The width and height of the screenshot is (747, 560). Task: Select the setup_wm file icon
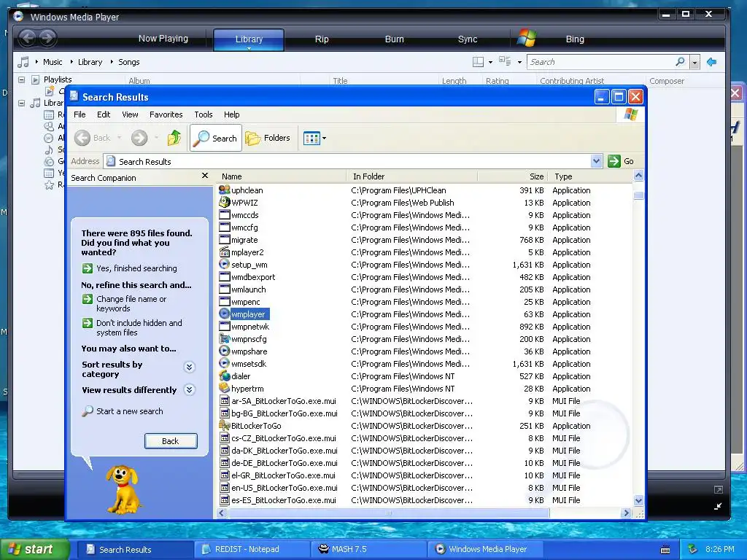225,264
